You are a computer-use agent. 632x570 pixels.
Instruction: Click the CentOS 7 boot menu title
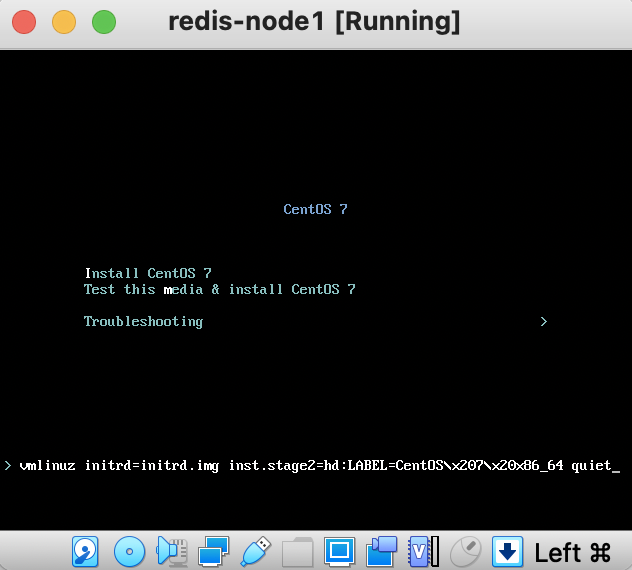(315, 209)
